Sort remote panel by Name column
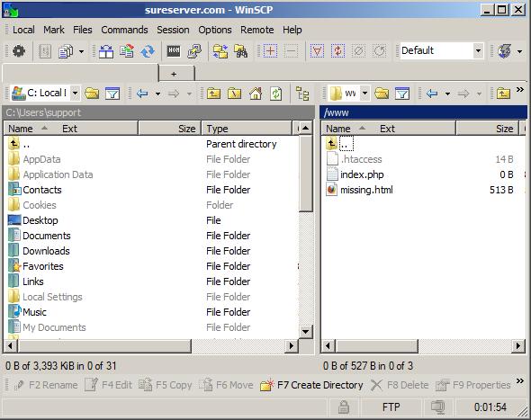Screen dimensions: 531x420 388,129
